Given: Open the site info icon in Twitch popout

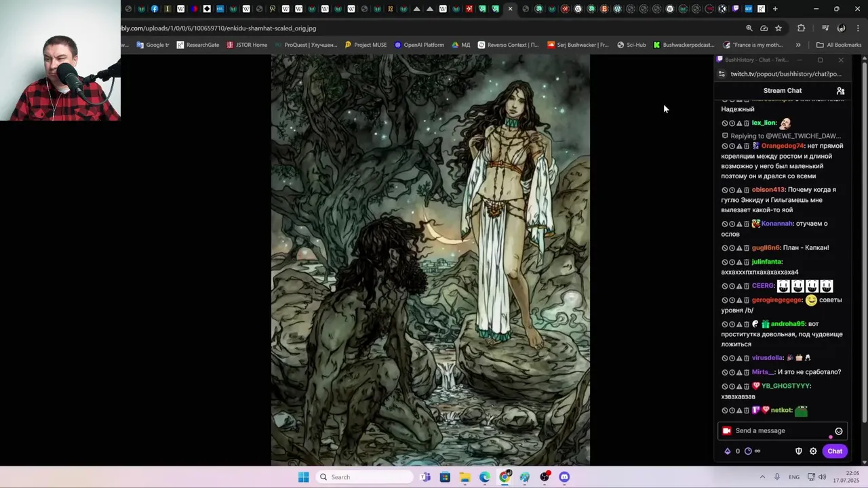Looking at the screenshot, I should [722, 74].
